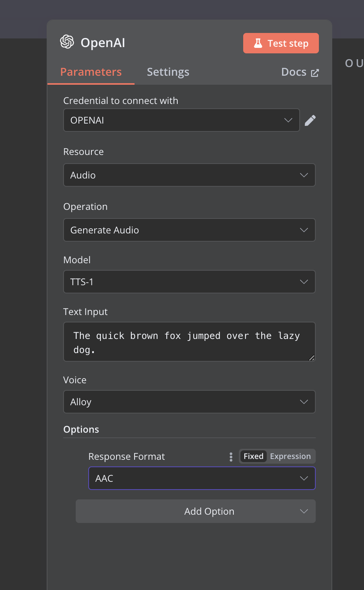Select the Parameters tab
This screenshot has height=590, width=364.
click(91, 72)
